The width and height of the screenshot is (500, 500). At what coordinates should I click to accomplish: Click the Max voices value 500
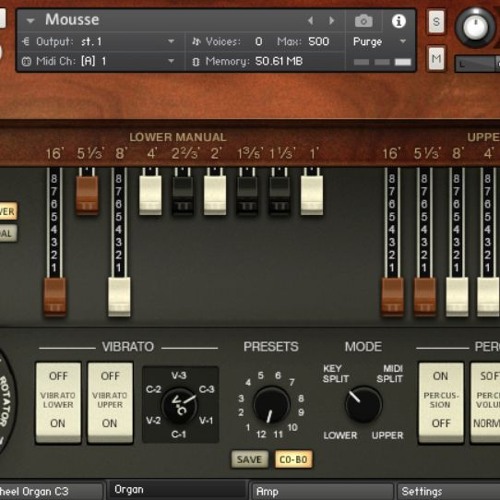point(319,42)
